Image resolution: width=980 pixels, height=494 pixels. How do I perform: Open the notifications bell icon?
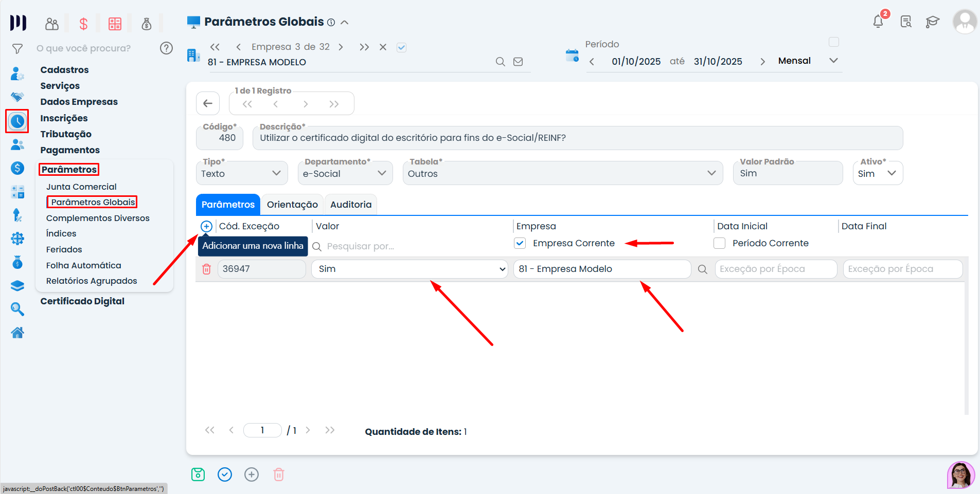click(x=878, y=22)
